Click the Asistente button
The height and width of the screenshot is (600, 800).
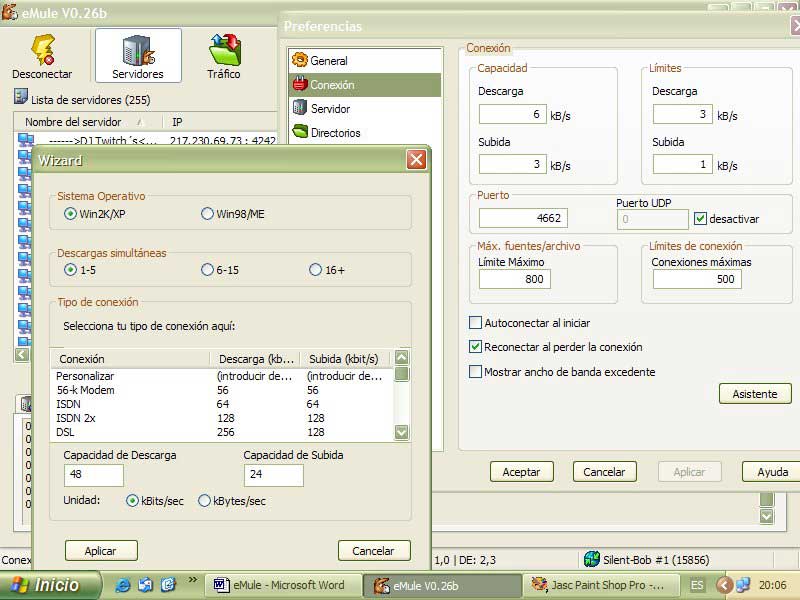tap(755, 394)
